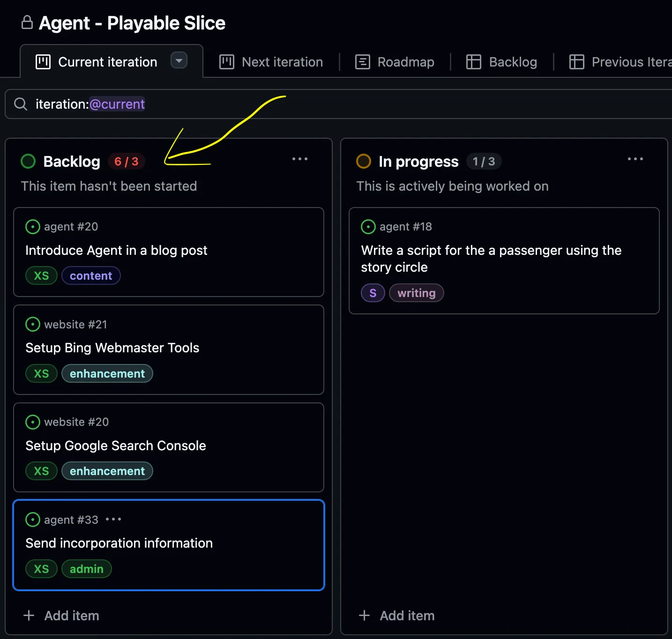Click the lock icon before the project title
This screenshot has width=672, height=639.
coord(27,22)
